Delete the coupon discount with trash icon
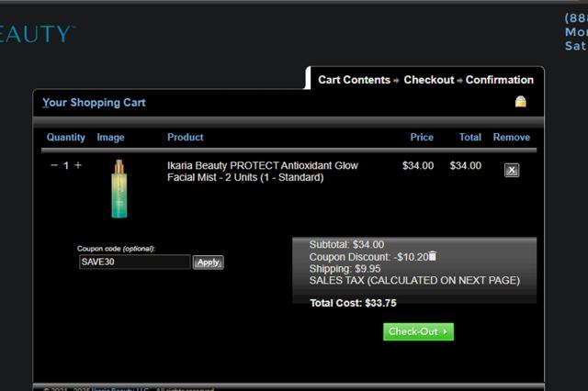The width and height of the screenshot is (588, 391). 433,256
